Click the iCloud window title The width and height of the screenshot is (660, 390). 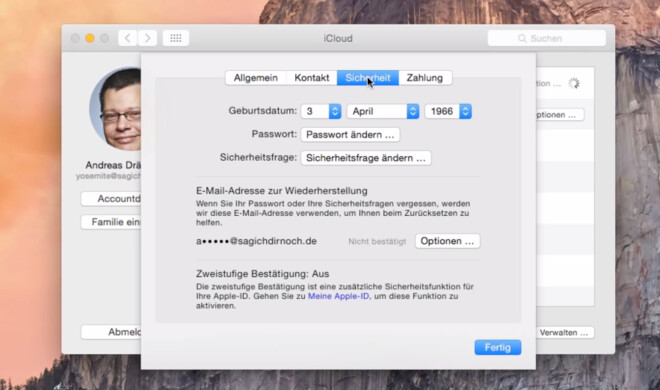point(338,38)
